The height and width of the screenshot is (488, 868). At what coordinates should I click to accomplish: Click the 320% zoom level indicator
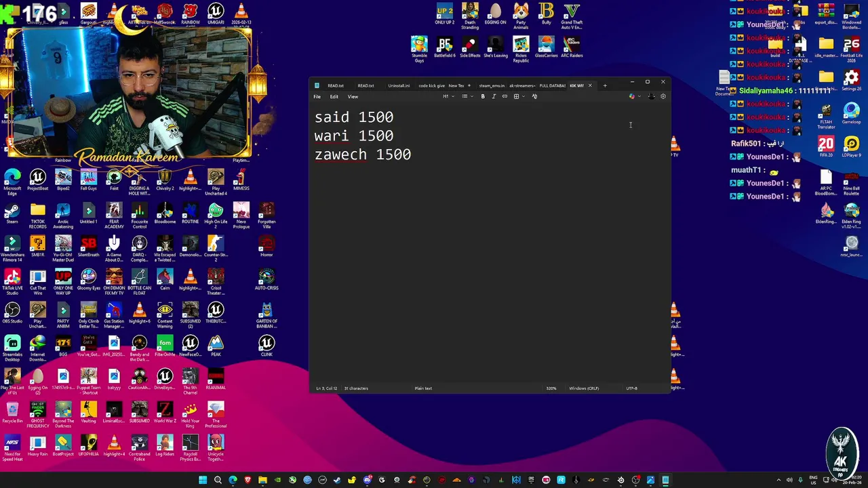[x=551, y=388]
